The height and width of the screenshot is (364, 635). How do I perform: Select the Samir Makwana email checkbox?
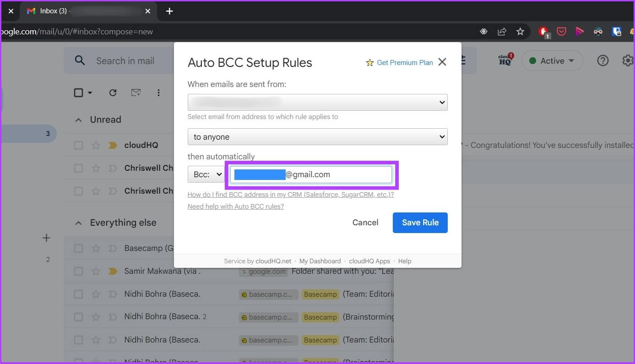pos(78,271)
